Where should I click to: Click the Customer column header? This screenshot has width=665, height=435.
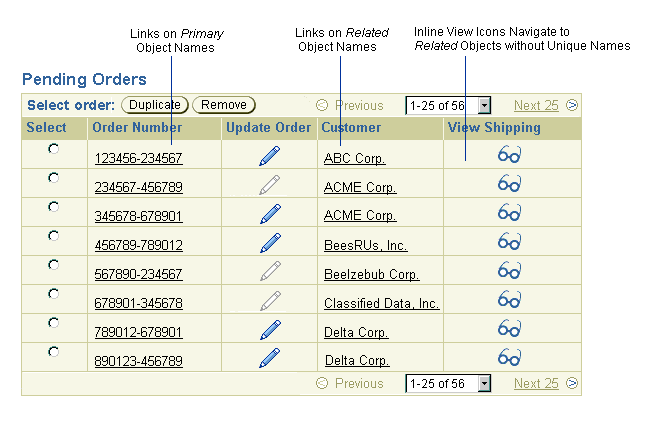(x=351, y=128)
